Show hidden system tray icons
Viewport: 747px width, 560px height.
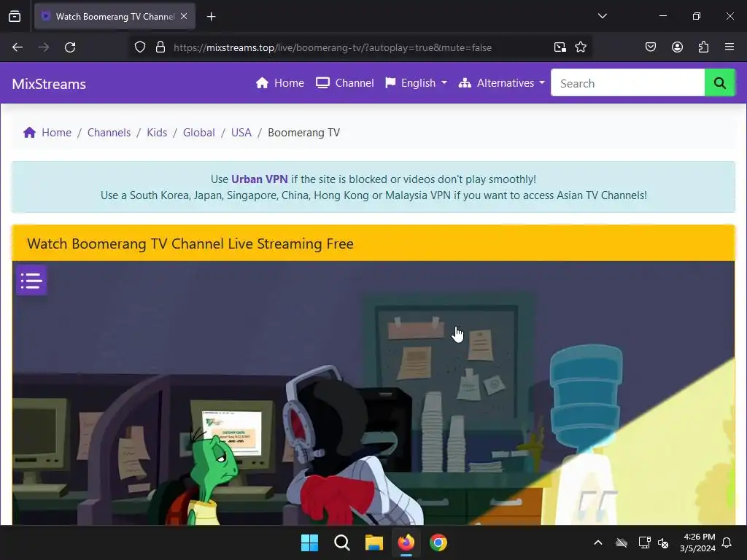598,542
